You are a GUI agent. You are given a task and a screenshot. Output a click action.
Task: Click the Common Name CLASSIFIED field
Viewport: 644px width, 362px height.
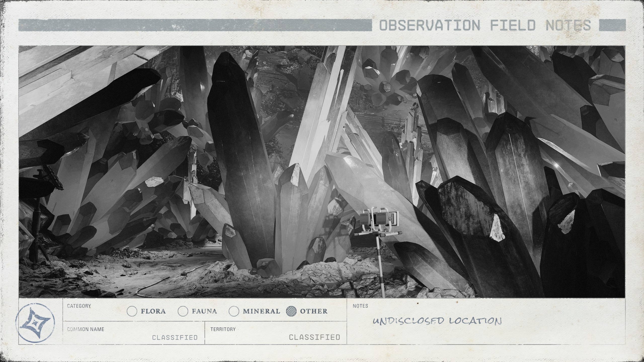[175, 337]
